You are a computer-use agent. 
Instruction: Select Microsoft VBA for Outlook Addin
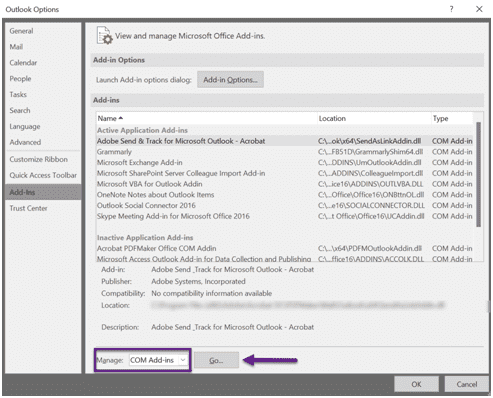pyautogui.click(x=284, y=184)
